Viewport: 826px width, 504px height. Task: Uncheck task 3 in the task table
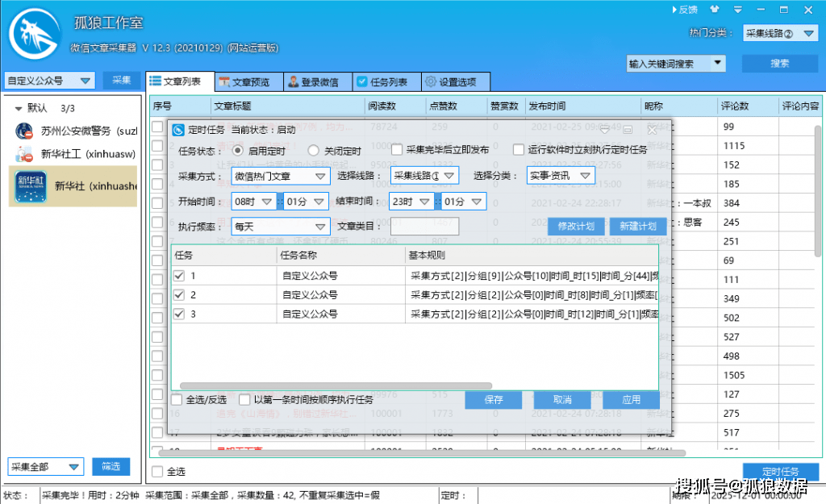click(179, 314)
